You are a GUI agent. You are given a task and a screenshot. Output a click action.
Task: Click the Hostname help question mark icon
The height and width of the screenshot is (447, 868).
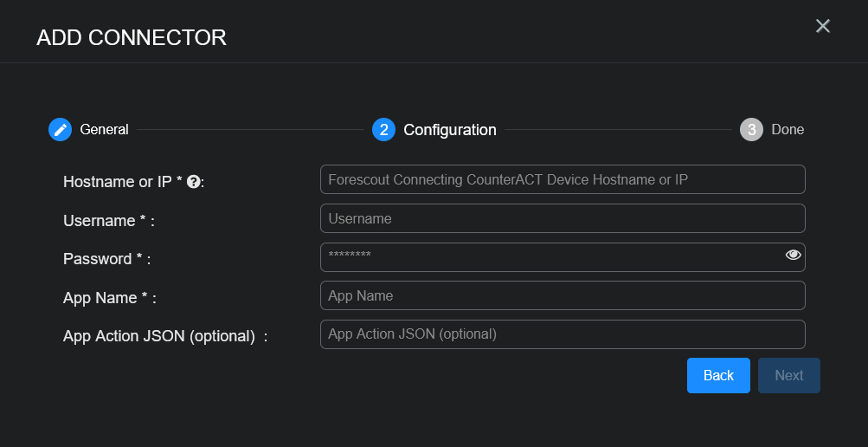click(194, 182)
